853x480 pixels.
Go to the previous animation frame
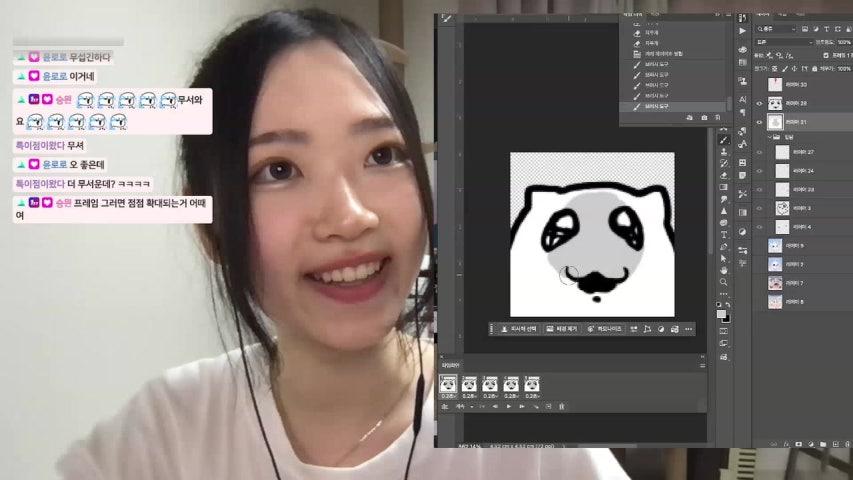click(x=495, y=407)
